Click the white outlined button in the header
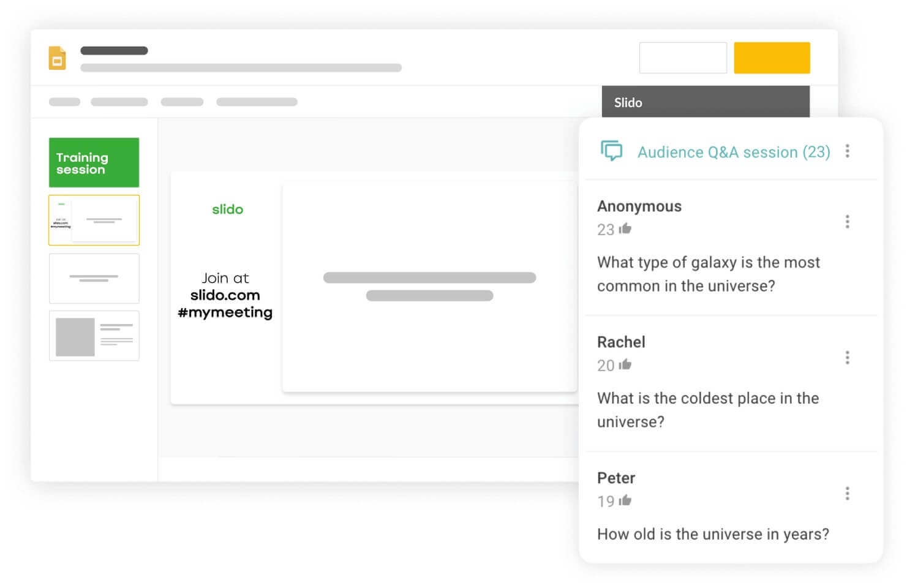 tap(683, 58)
